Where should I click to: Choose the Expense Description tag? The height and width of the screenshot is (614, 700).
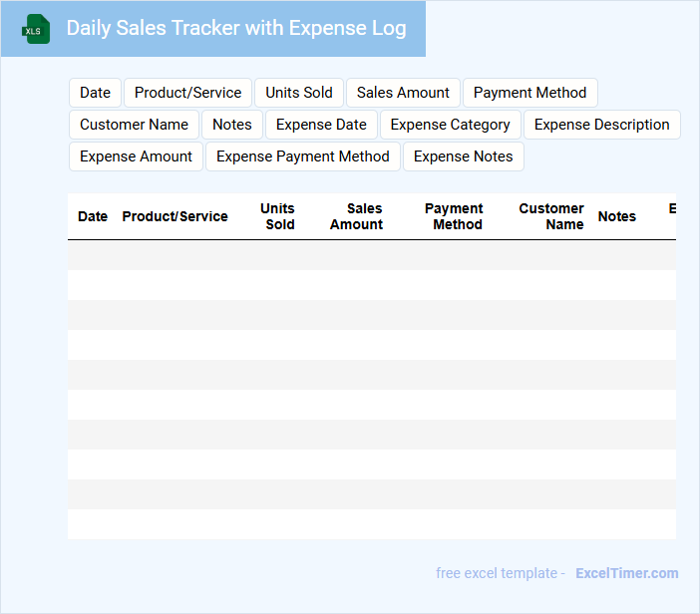[602, 125]
